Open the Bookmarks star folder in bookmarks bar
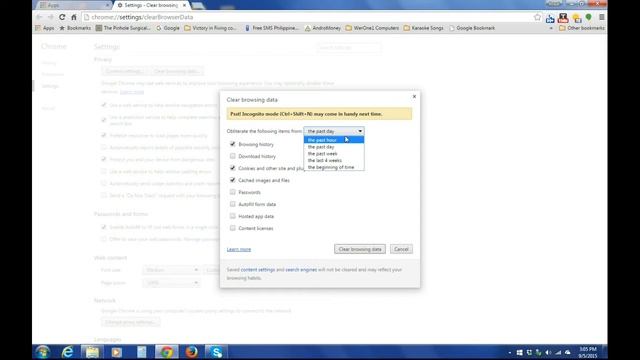640x360 pixels. (x=75, y=28)
